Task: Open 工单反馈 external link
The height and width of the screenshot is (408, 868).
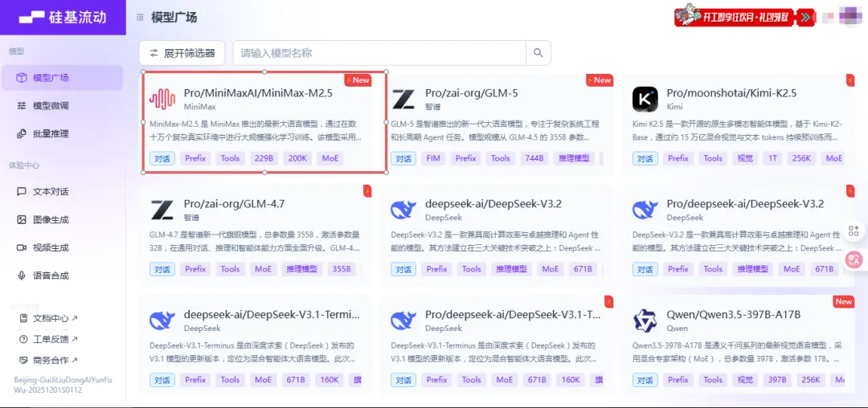Action: [49, 339]
